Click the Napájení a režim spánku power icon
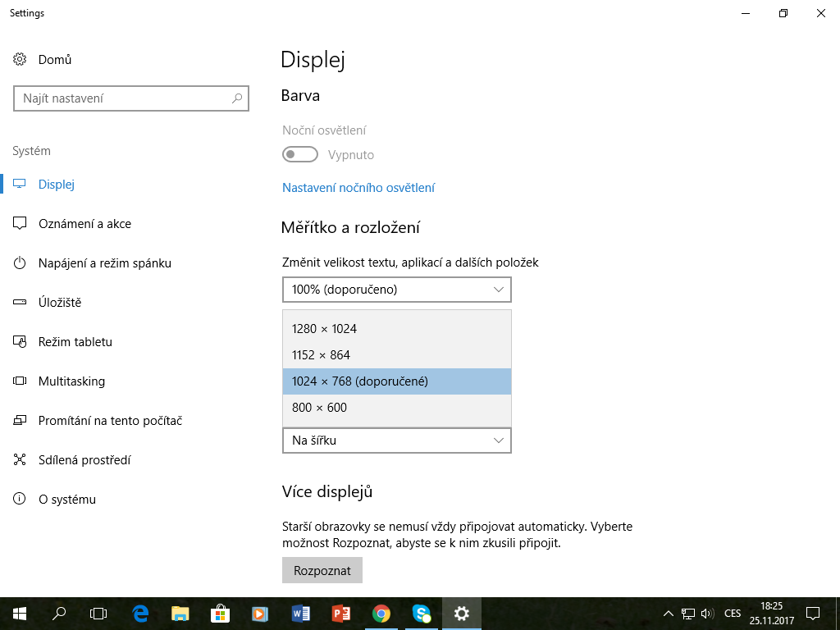This screenshot has width=840, height=630. pos(20,263)
